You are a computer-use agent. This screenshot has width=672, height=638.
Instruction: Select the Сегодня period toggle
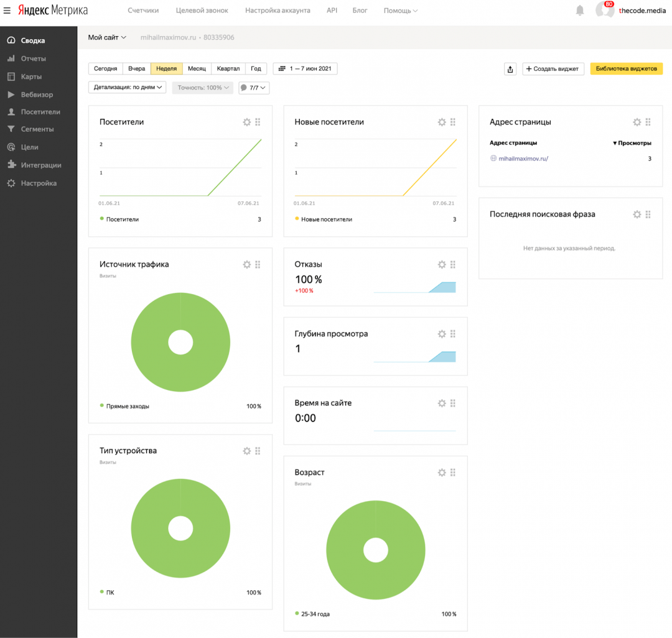tap(105, 69)
